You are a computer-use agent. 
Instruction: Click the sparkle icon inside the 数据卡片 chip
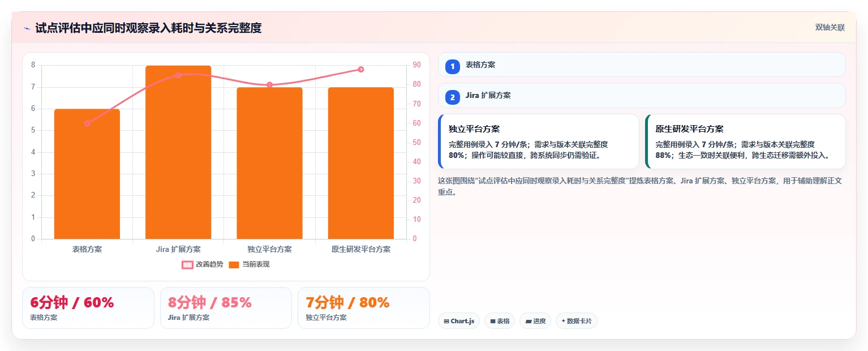(563, 322)
